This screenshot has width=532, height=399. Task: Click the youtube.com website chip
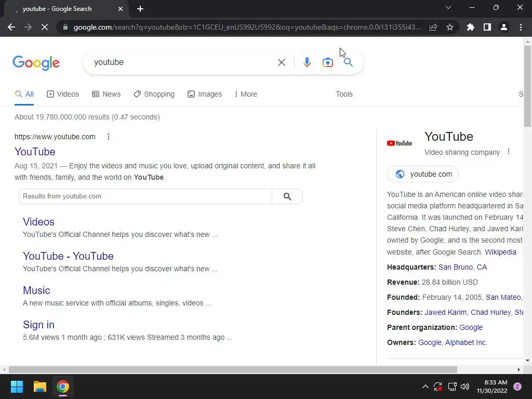click(x=423, y=174)
